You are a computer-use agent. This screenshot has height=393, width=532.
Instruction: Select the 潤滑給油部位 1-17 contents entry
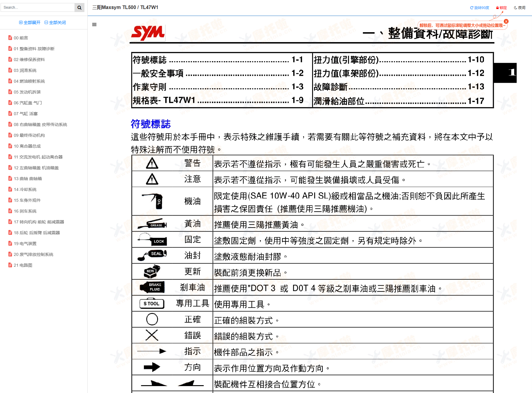[x=399, y=101]
